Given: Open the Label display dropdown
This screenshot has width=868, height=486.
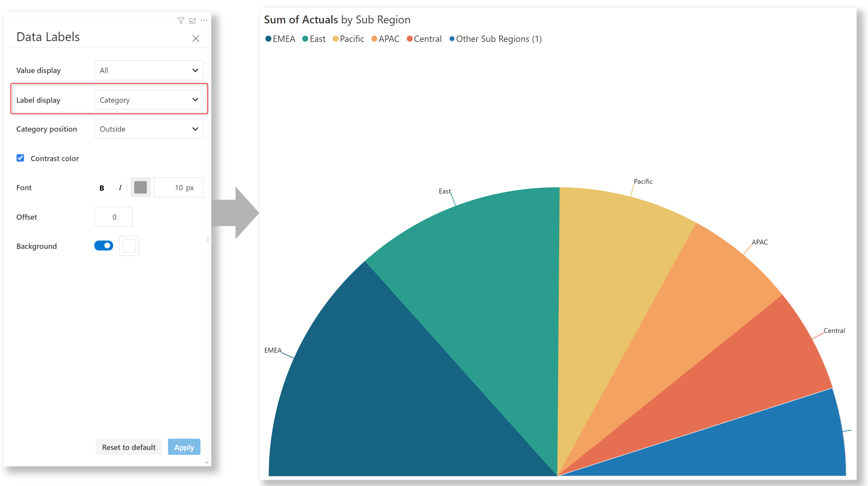Looking at the screenshot, I should (149, 100).
